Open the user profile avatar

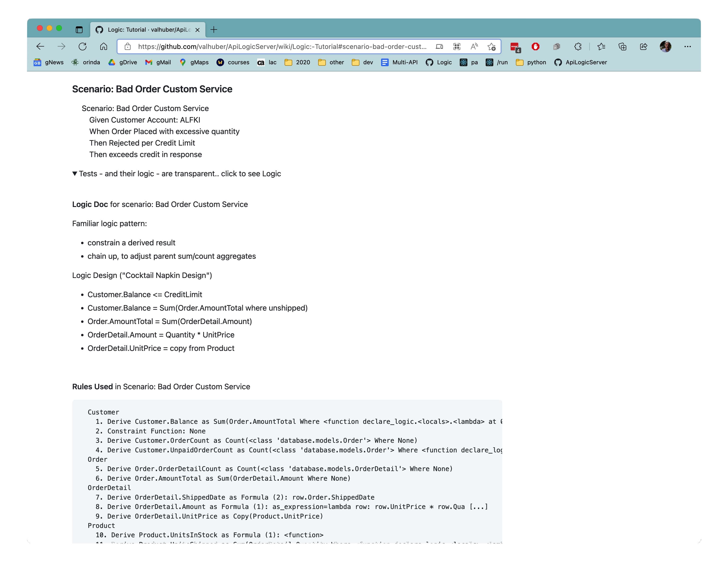(x=665, y=47)
